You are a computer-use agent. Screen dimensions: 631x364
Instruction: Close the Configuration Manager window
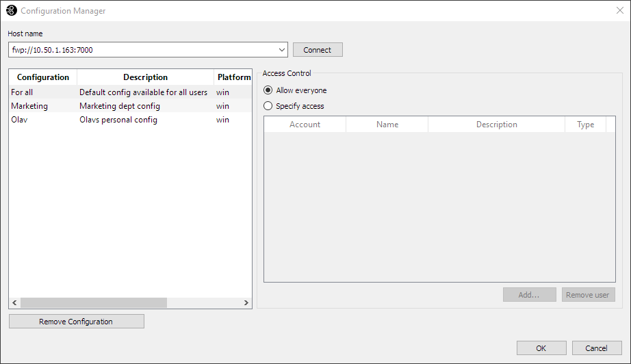tap(619, 11)
